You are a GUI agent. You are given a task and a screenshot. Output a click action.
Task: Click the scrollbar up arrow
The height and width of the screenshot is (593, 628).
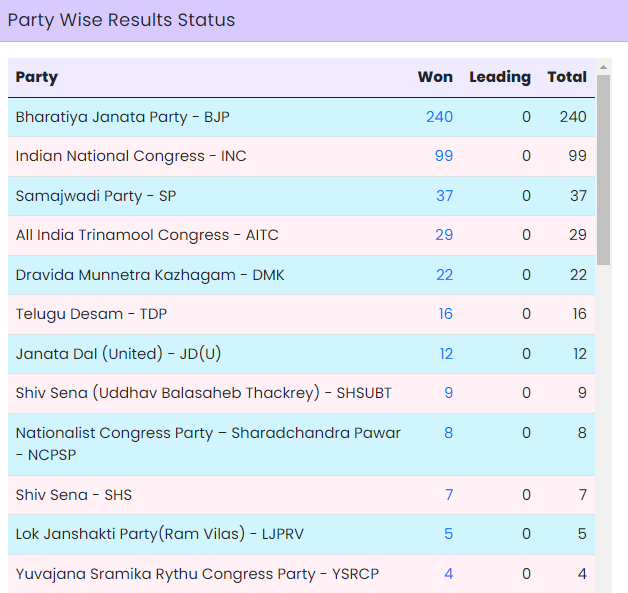603,67
